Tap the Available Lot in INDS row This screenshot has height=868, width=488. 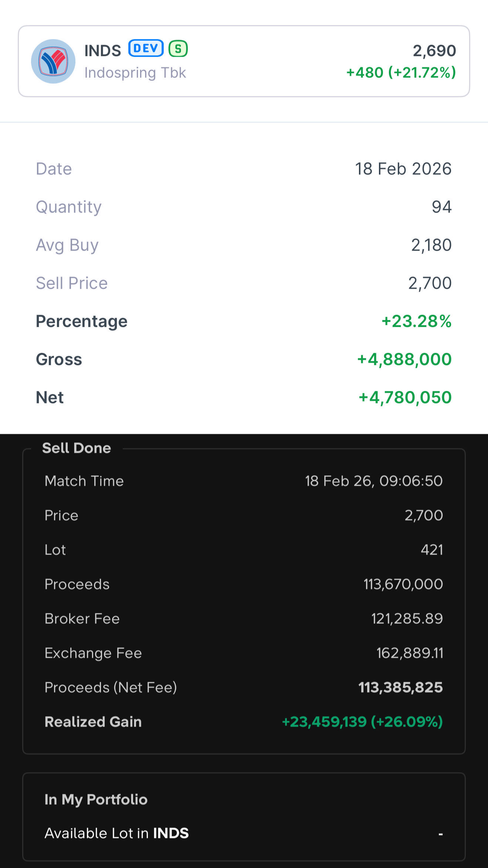click(x=243, y=833)
